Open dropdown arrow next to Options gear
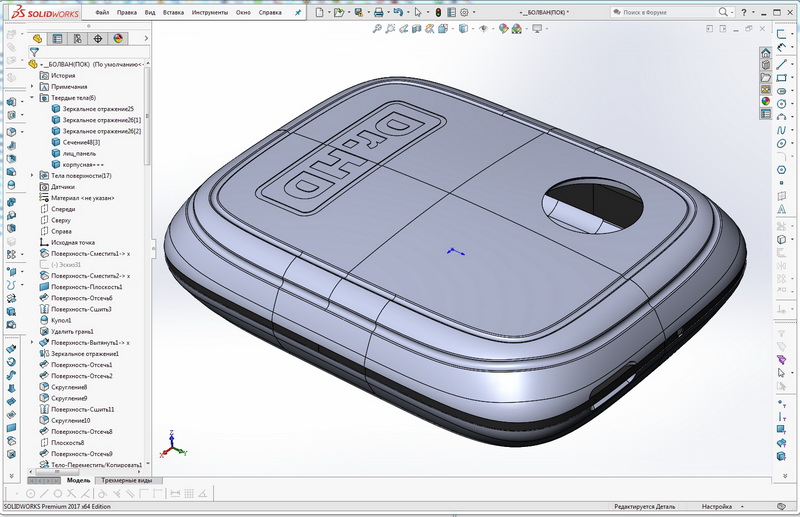The height and width of the screenshot is (517, 800). point(474,12)
